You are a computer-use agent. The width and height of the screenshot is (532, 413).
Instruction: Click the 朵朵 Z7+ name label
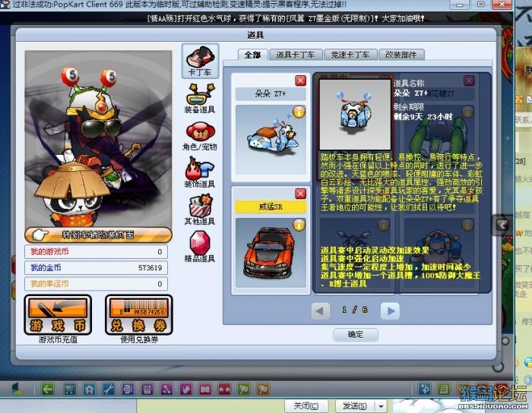271,94
